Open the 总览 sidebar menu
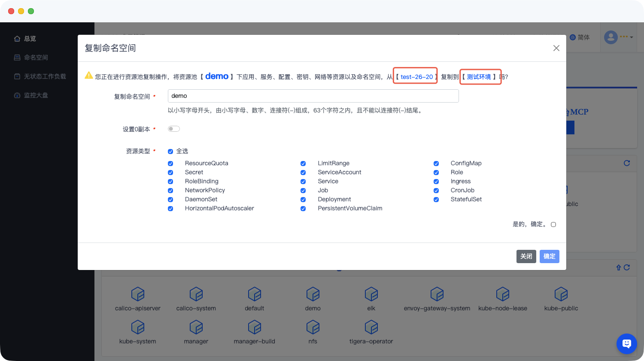This screenshot has width=644, height=361. [30, 39]
